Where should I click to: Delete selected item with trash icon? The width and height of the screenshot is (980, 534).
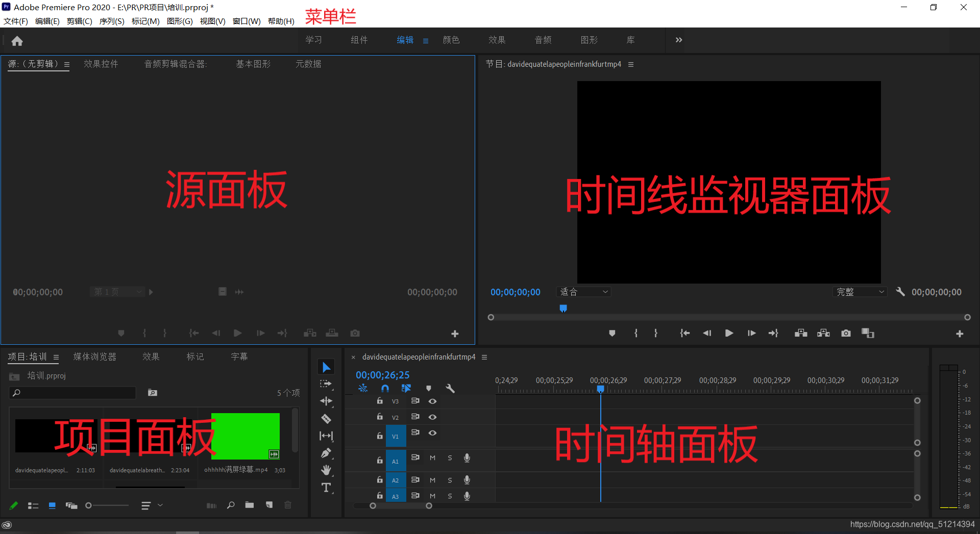point(288,505)
